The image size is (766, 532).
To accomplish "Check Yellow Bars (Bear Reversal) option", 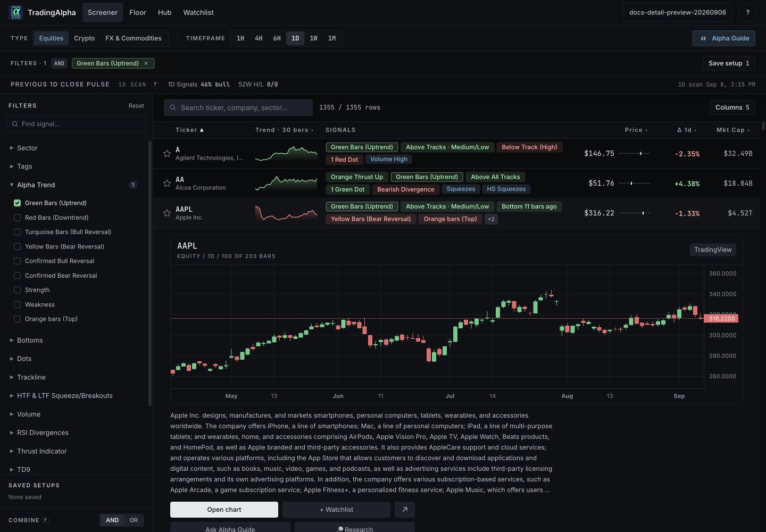I will (17, 246).
